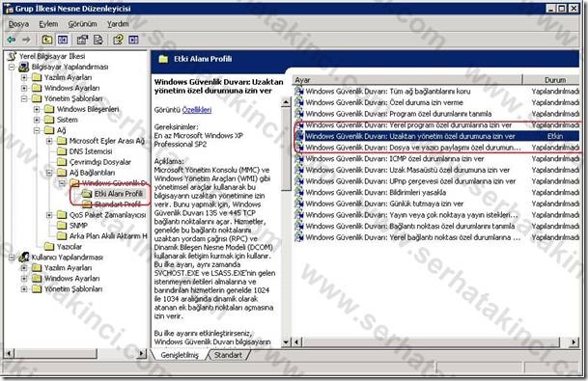Screen dimensions: 588x381
Task: Click the Bilgisayar Yapılandırması computer icon
Action: click(x=24, y=68)
